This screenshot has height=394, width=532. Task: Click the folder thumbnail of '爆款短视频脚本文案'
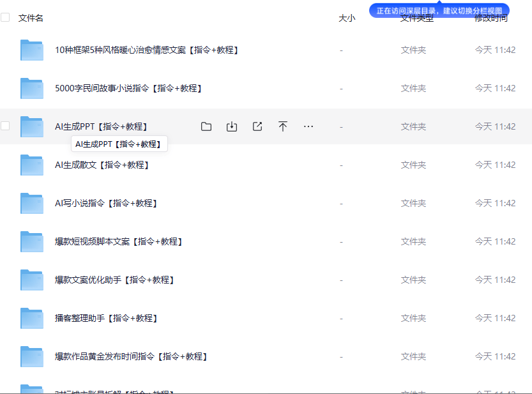point(31,241)
